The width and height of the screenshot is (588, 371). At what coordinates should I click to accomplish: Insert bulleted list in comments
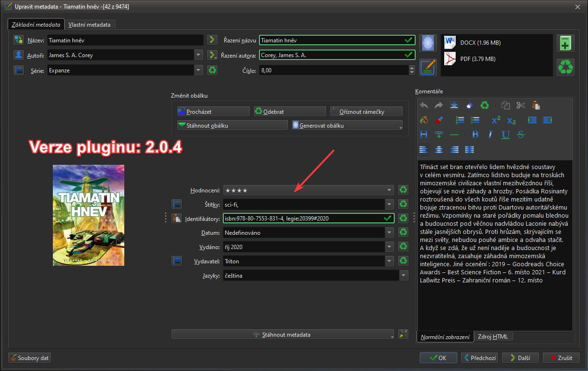475,120
